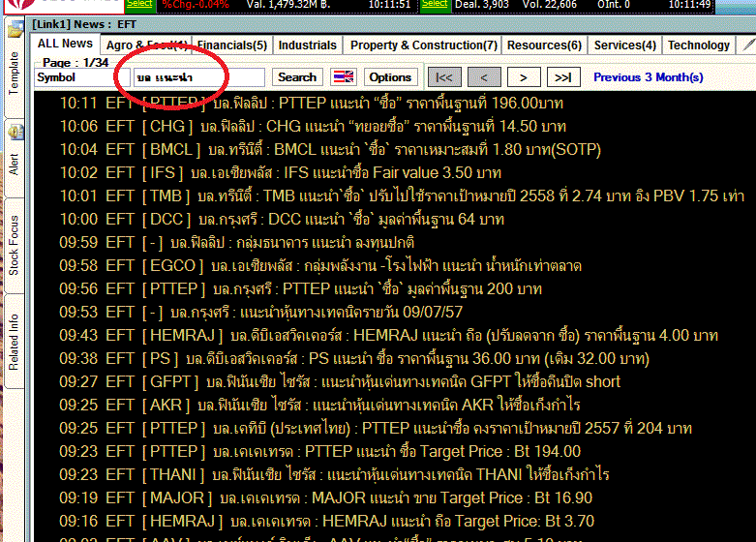The image size is (756, 542).
Task: Focus the Symbol input field
Action: 82,77
